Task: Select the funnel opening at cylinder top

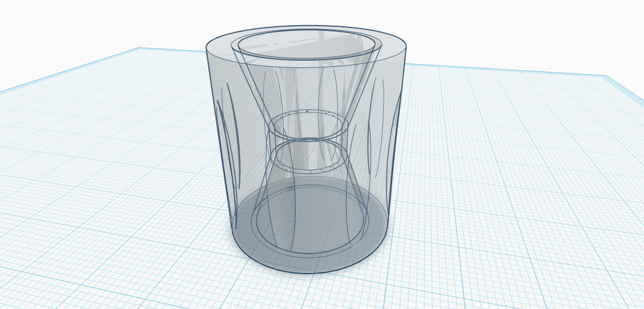Action: point(307,45)
